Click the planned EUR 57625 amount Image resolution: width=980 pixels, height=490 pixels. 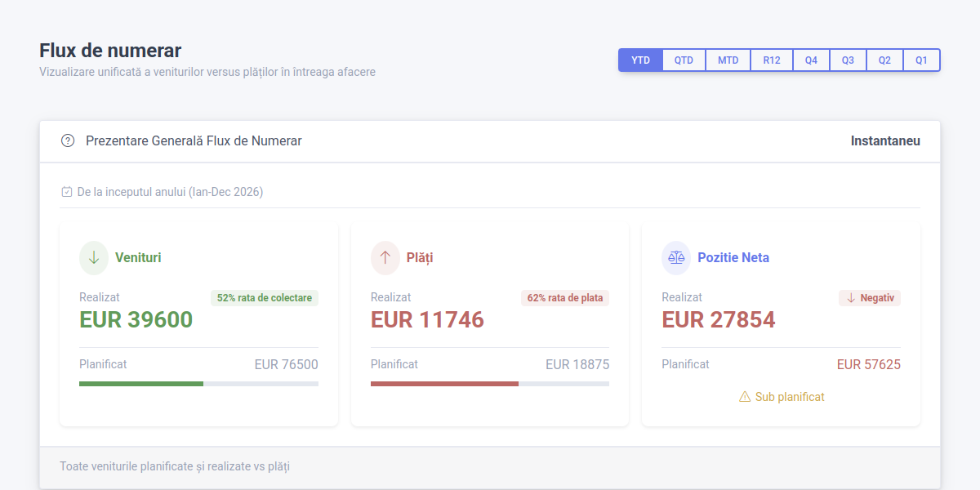(x=869, y=364)
